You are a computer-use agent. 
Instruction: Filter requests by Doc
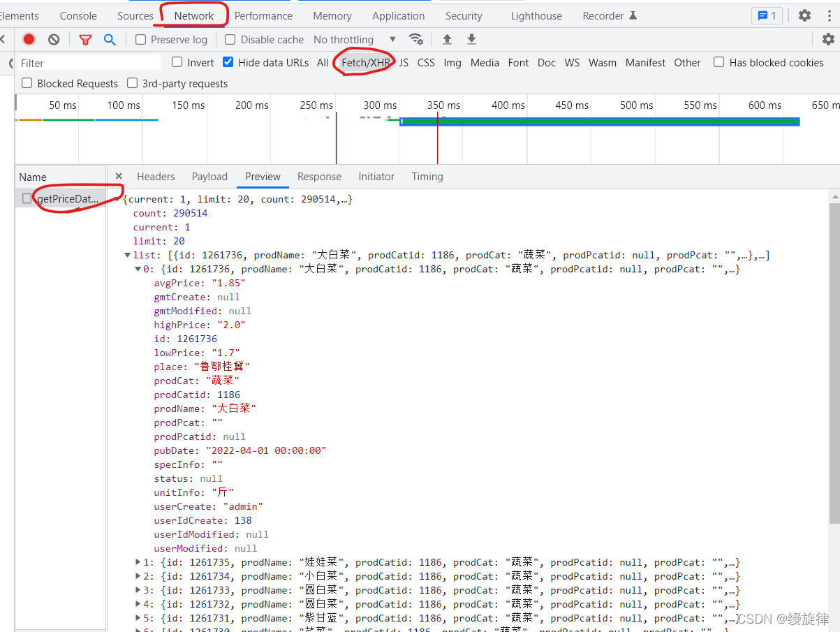pos(547,62)
